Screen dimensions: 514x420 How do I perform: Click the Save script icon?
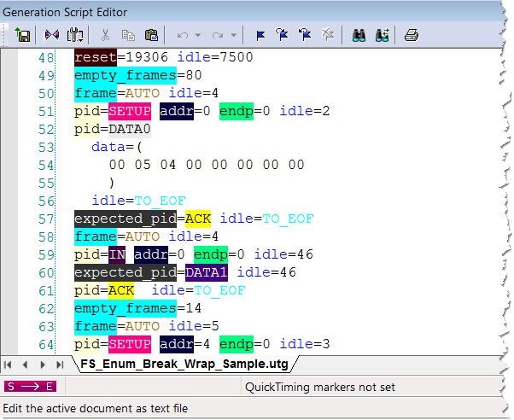[22, 35]
